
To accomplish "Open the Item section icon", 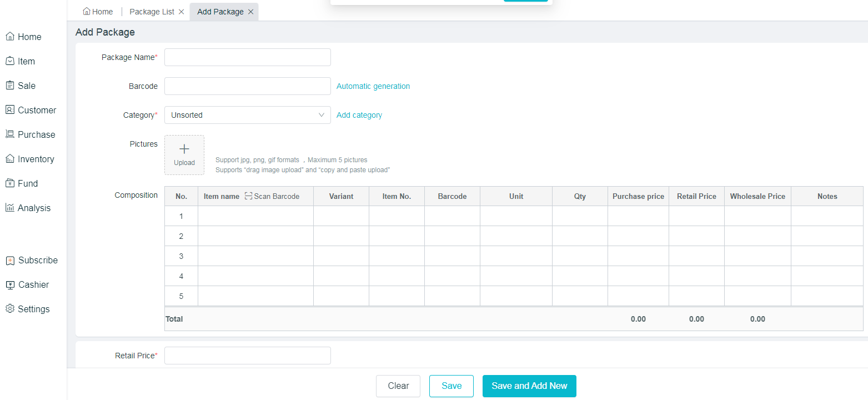I will click(x=10, y=61).
